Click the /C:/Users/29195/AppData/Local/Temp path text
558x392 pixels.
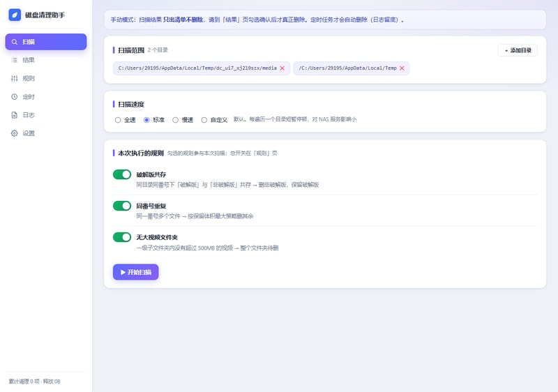point(347,68)
